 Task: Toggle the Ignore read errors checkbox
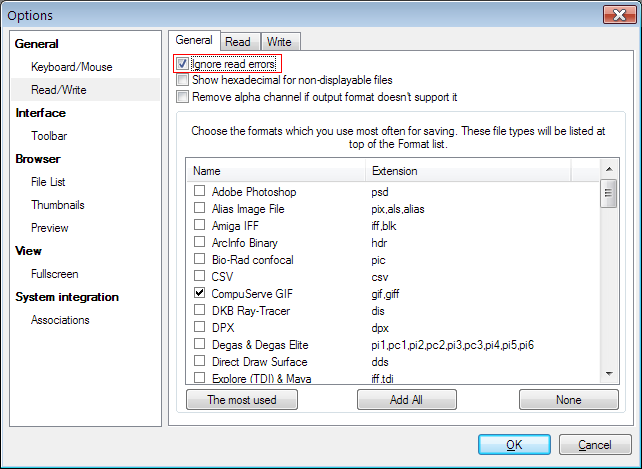pos(182,64)
